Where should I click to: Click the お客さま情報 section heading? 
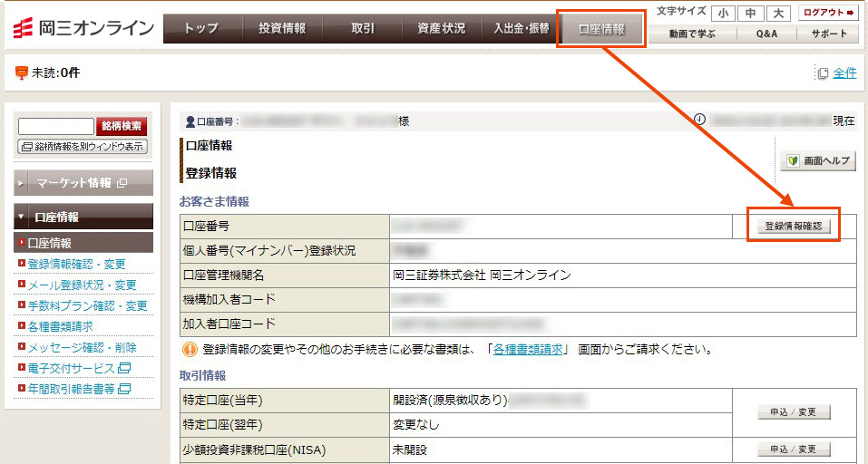point(214,202)
